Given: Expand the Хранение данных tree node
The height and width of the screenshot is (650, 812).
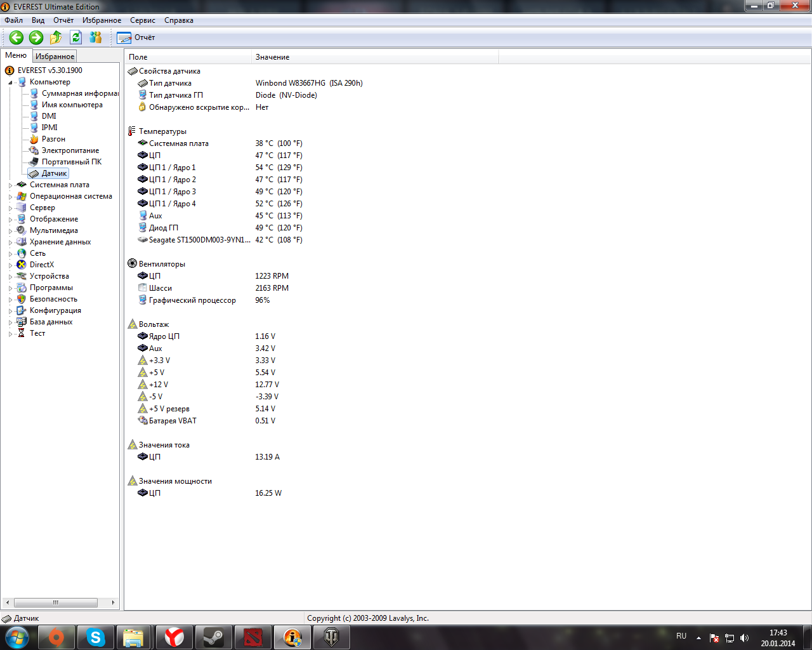Looking at the screenshot, I should (11, 242).
